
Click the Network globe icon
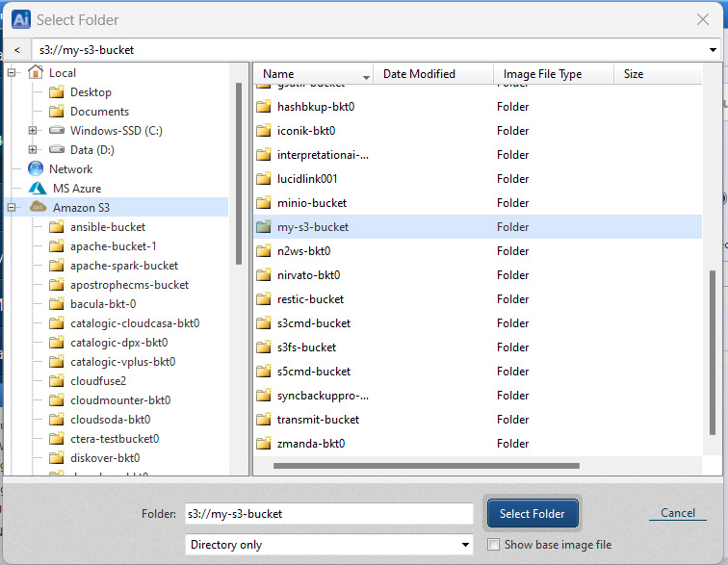pyautogui.click(x=37, y=169)
